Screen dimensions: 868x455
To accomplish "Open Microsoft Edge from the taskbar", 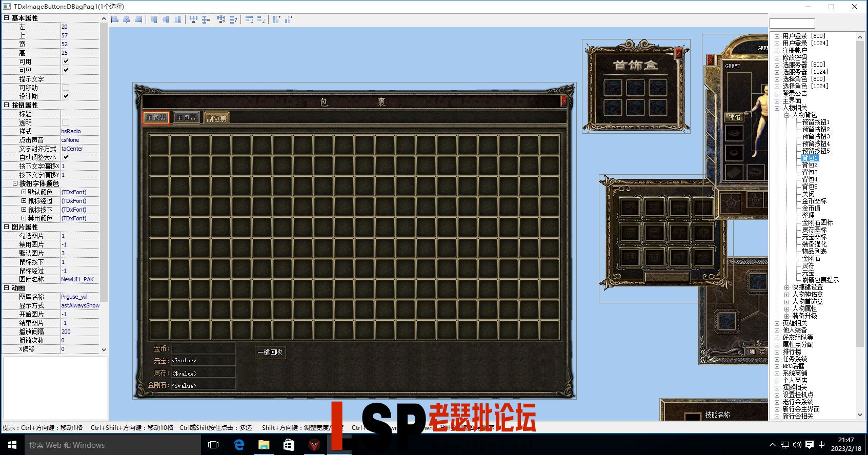I will [239, 445].
